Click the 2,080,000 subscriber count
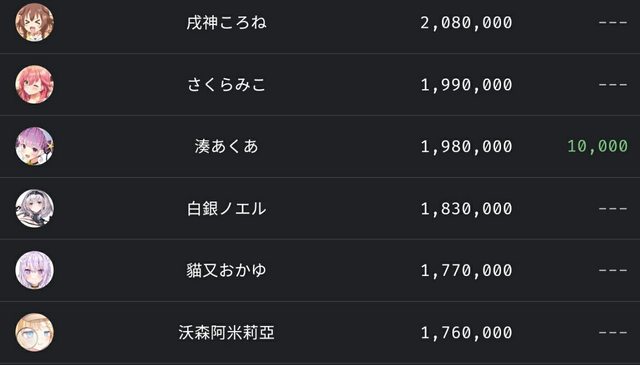The image size is (640, 365). click(466, 23)
